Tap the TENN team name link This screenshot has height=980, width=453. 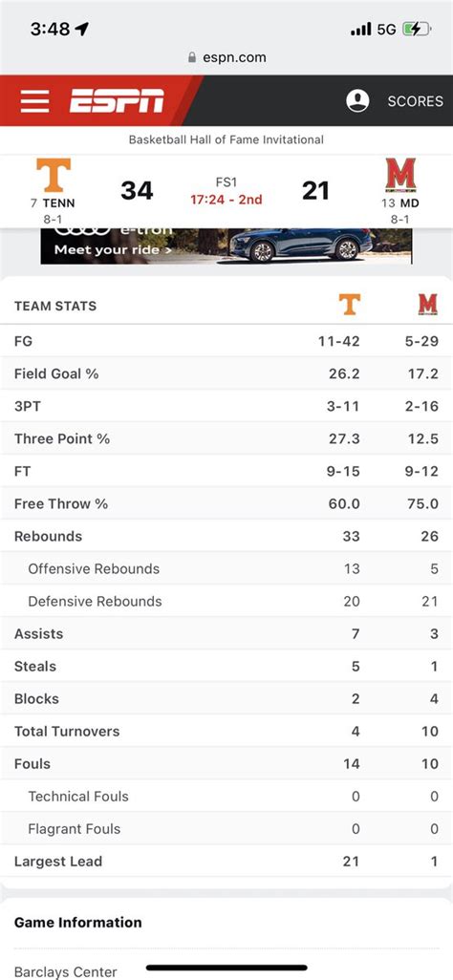click(x=59, y=203)
